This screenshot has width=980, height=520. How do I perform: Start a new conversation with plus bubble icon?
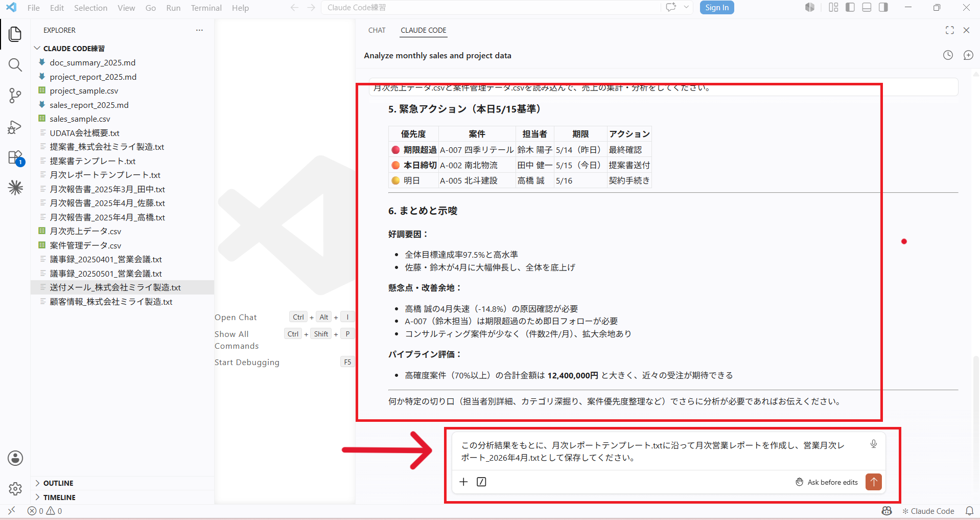click(x=968, y=55)
